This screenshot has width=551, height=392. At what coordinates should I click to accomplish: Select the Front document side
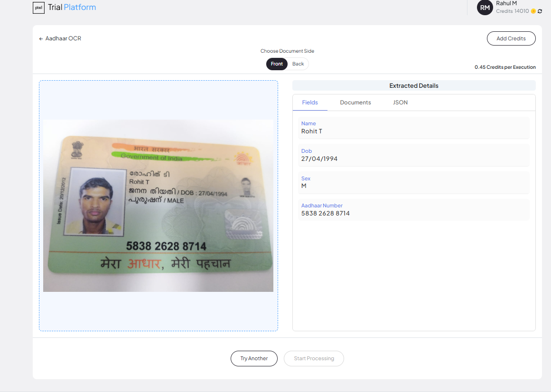coord(277,64)
